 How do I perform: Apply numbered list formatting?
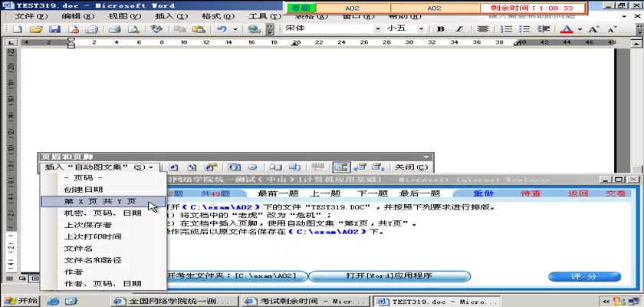[508, 29]
